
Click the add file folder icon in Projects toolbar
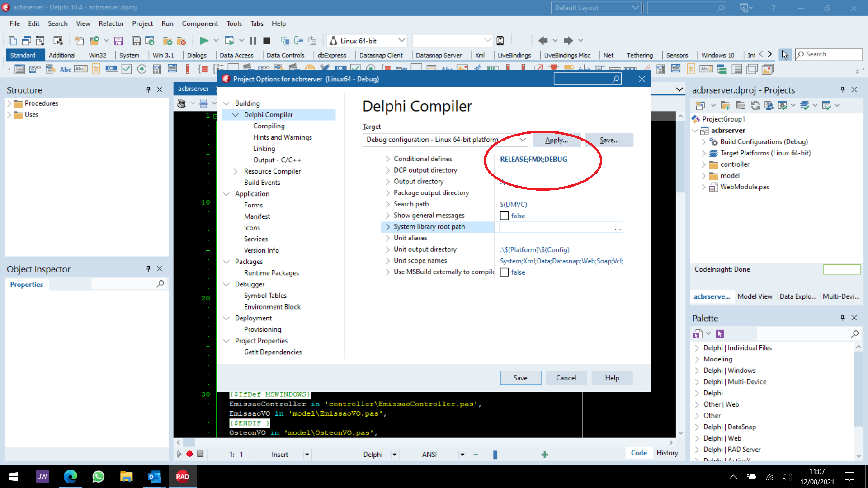click(725, 105)
